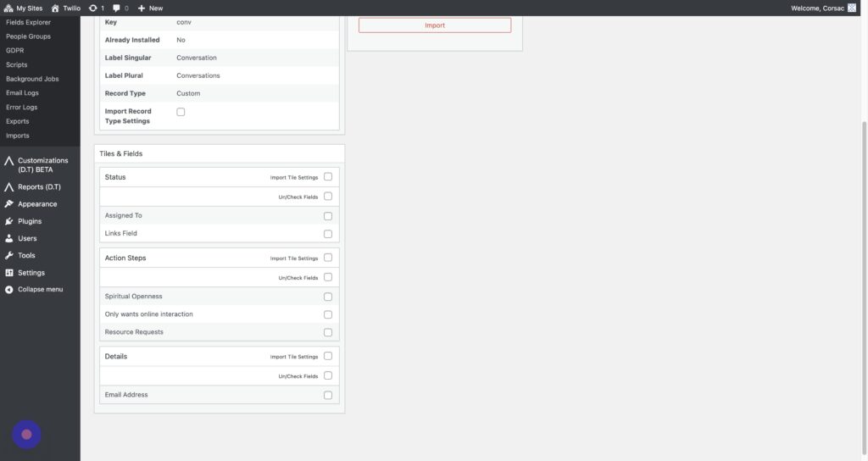Click the New plus icon
The image size is (868, 461).
[x=142, y=8]
